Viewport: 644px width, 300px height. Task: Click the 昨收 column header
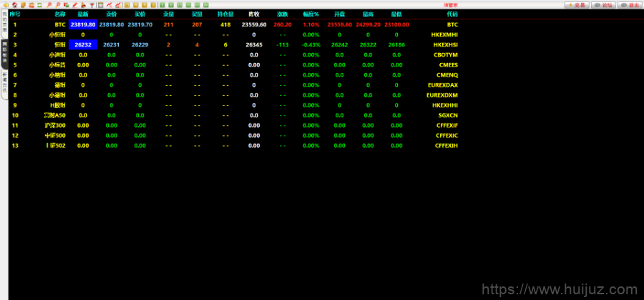coord(254,14)
